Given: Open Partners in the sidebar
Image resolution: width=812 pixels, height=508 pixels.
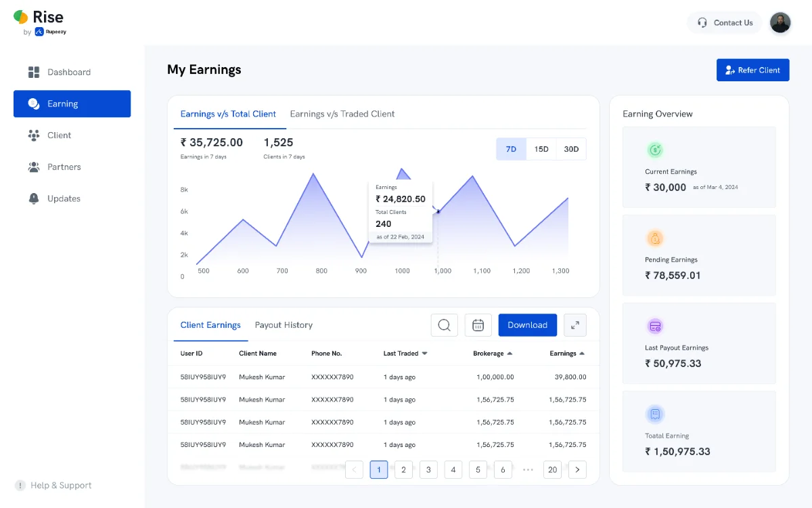Looking at the screenshot, I should tap(72, 167).
